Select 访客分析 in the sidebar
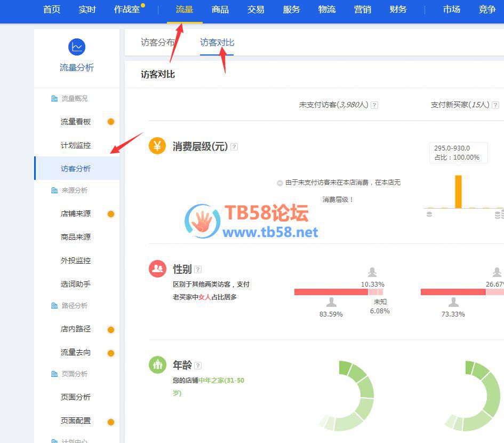This screenshot has width=504, height=443. coord(76,169)
